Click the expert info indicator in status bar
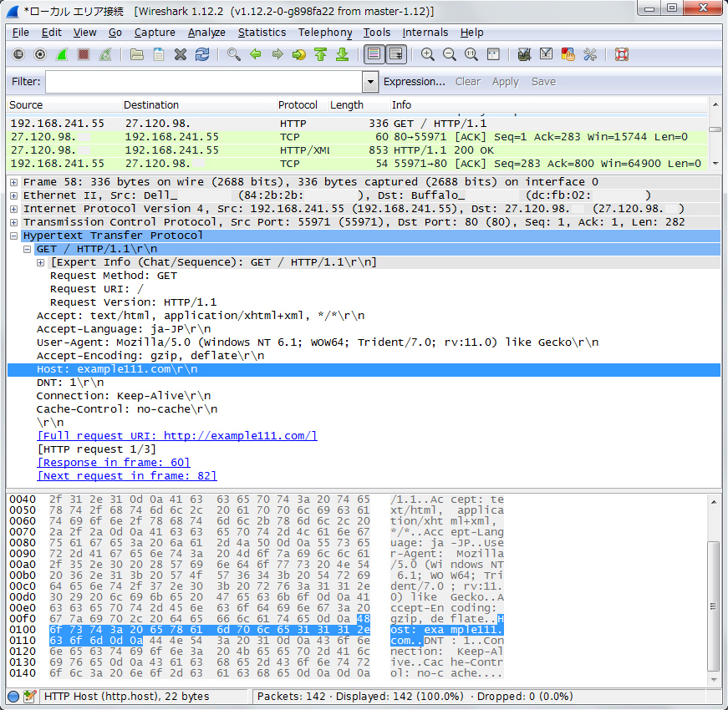The height and width of the screenshot is (710, 728). [x=13, y=696]
